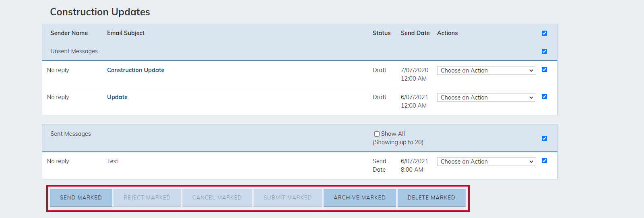The height and width of the screenshot is (218, 644).
Task: Click the Sender Name column header
Action: point(69,33)
